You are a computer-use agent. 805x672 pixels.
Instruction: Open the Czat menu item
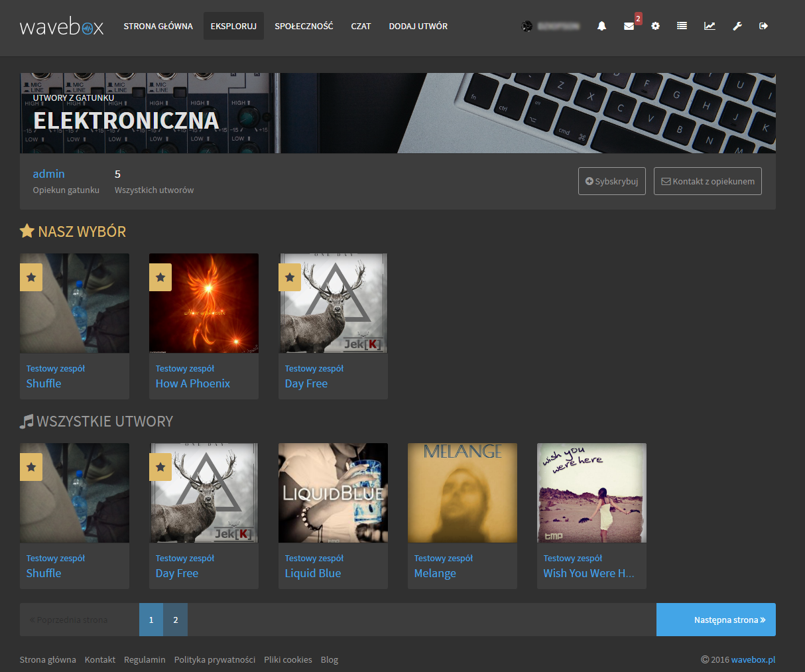tap(361, 26)
